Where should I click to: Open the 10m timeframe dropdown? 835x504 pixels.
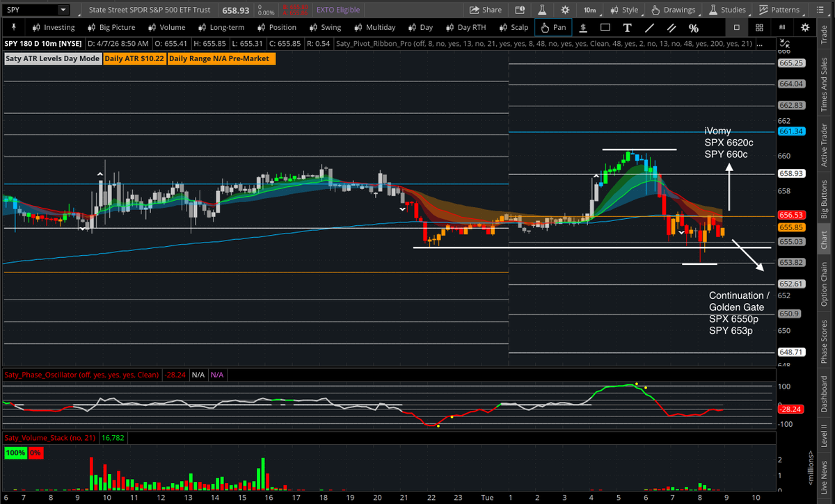(x=589, y=10)
